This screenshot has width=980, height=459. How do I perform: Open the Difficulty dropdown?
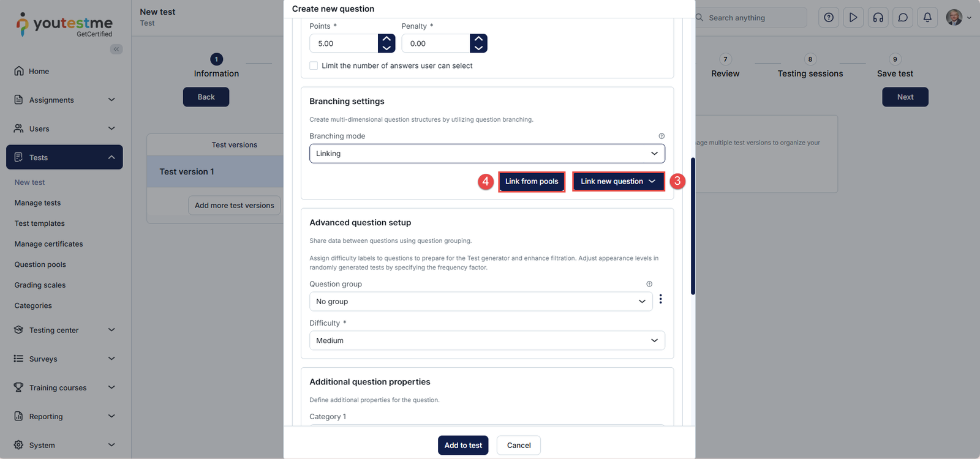[487, 341]
